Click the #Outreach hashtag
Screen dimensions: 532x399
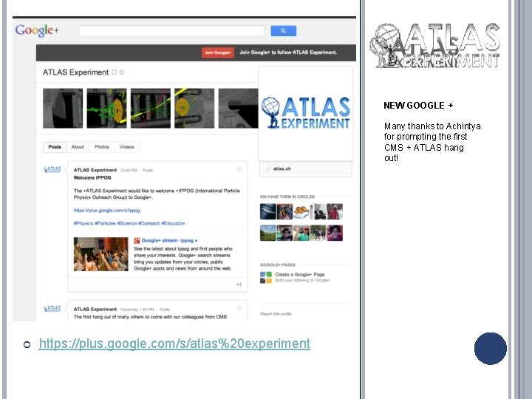[x=149, y=223]
